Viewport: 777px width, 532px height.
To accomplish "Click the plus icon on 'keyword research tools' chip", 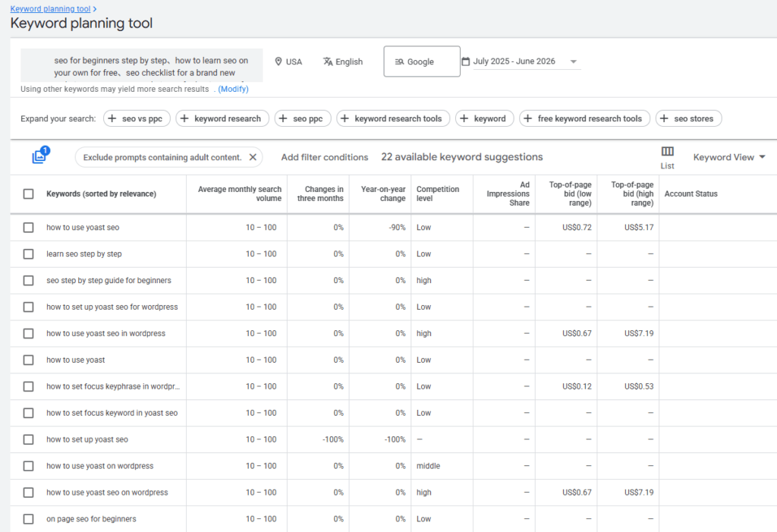I will [345, 118].
